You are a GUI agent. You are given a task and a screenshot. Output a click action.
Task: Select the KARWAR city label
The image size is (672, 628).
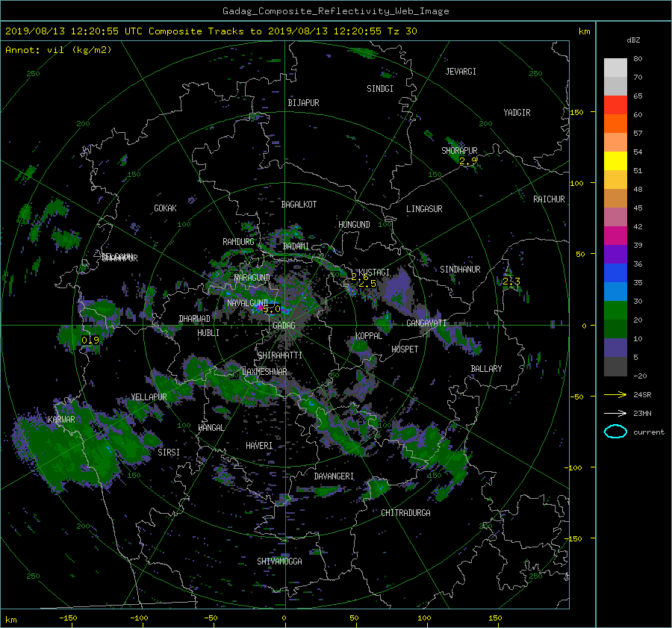click(x=61, y=420)
